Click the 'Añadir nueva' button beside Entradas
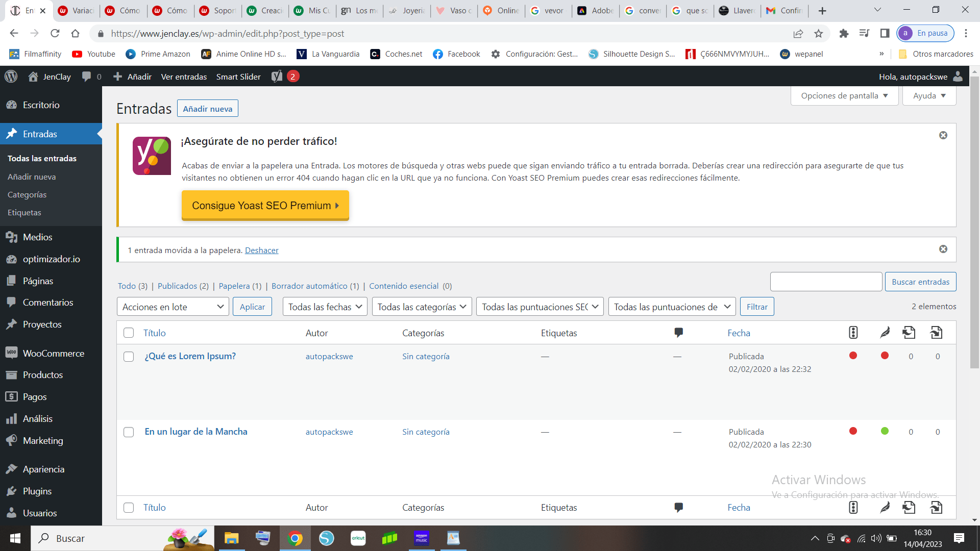980x551 pixels. pos(208,108)
